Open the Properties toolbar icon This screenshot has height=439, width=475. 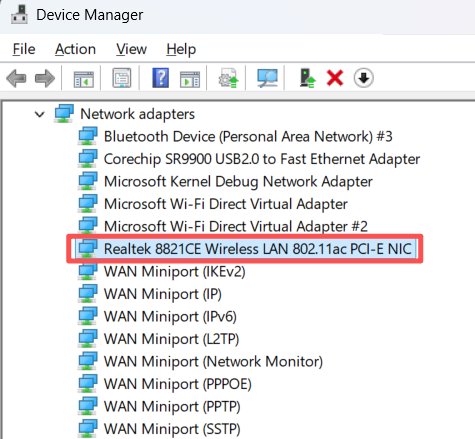click(122, 78)
